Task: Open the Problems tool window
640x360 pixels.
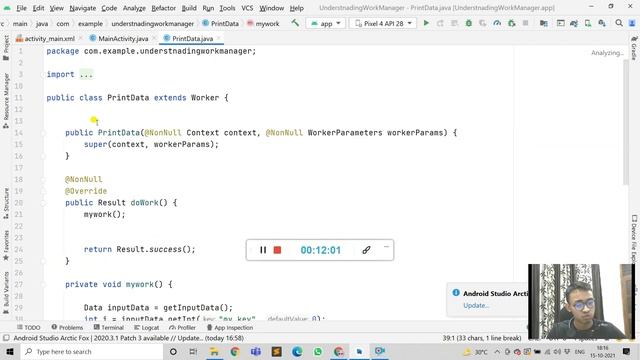Action: point(67,327)
